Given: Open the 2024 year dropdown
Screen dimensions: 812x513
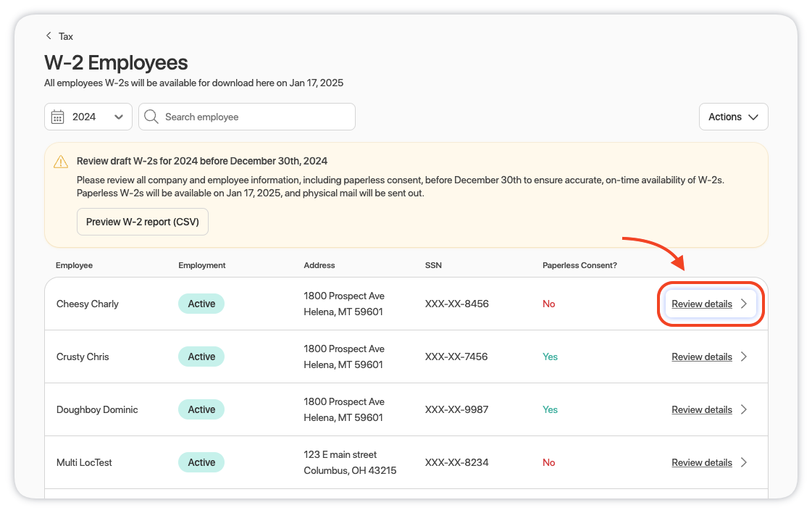Looking at the screenshot, I should 88,117.
